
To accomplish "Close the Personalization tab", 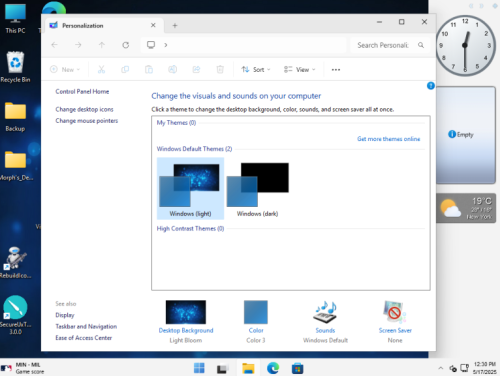I will pyautogui.click(x=153, y=25).
